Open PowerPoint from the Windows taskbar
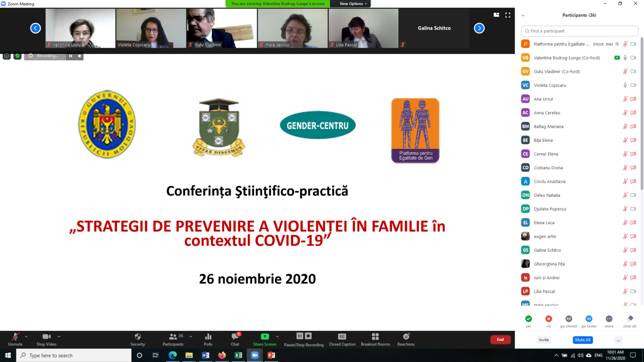 pyautogui.click(x=271, y=355)
